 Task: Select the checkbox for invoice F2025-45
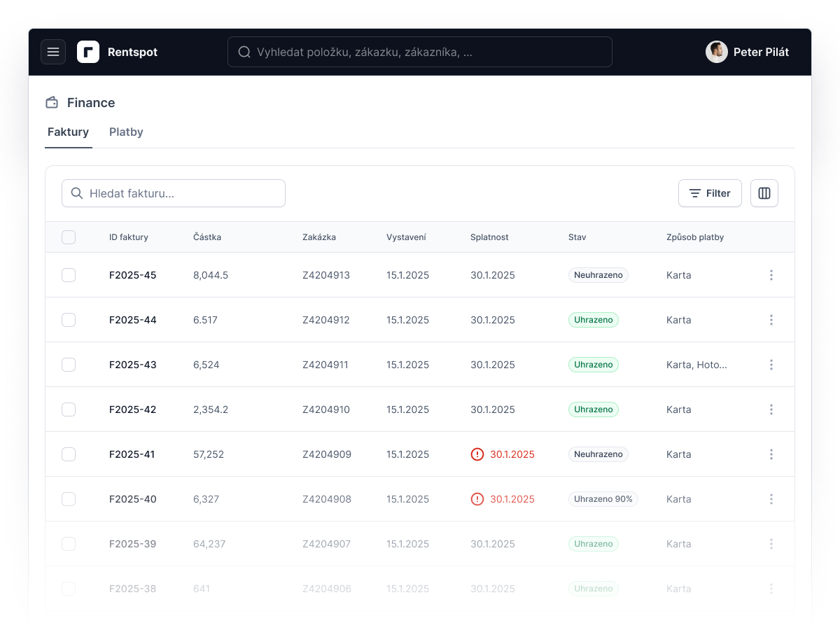point(69,275)
